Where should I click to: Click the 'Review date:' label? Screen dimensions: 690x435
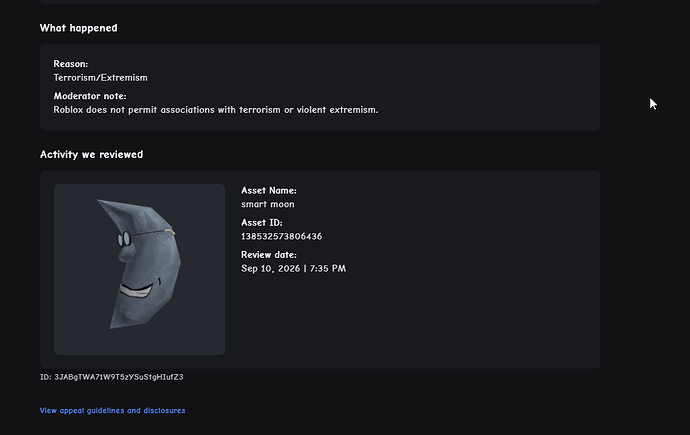(269, 255)
